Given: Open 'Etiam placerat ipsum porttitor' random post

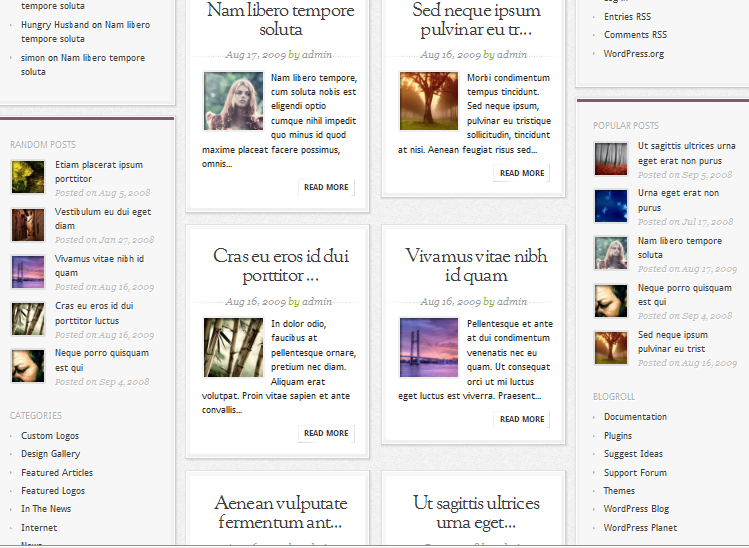Looking at the screenshot, I should point(99,172).
